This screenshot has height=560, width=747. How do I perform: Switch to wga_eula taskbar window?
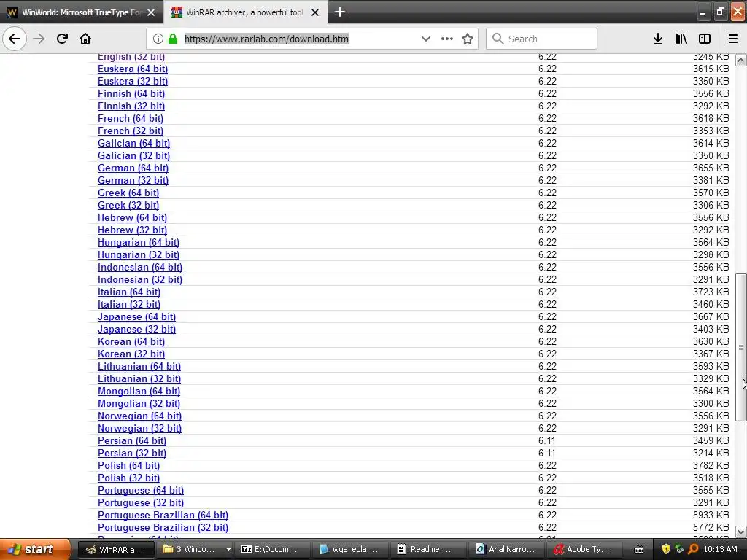coord(351,549)
